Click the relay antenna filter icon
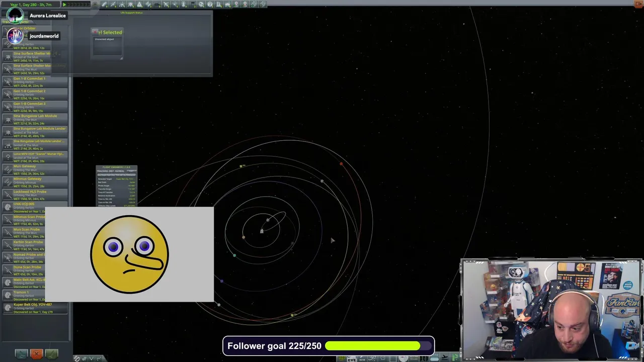Viewport: 644px width, 362px height. (175, 5)
